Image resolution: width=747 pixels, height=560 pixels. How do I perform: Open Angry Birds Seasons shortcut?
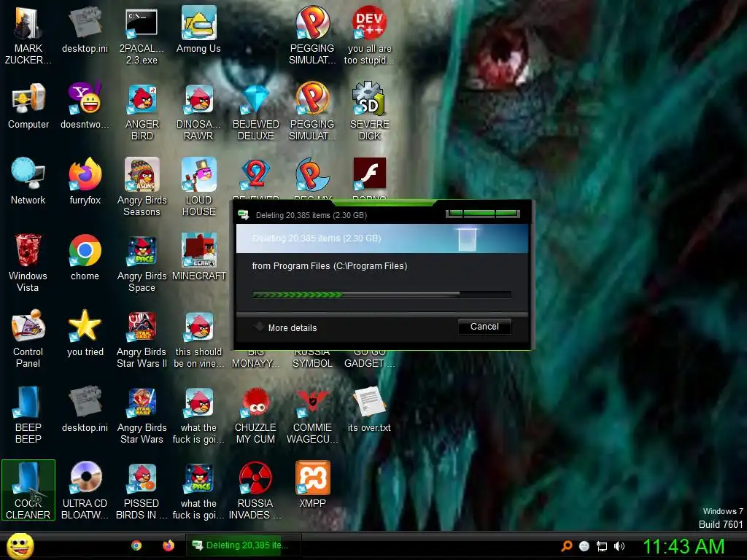click(x=142, y=187)
